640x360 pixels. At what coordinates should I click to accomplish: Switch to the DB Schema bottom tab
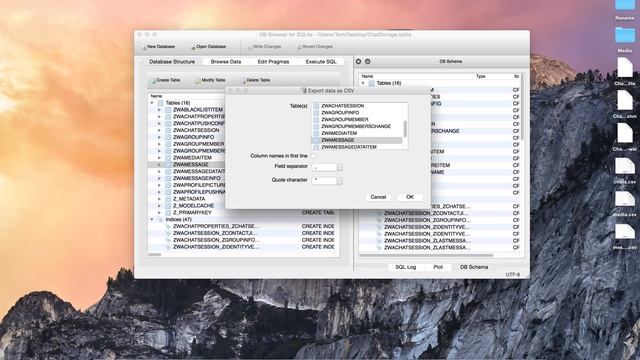(x=474, y=267)
